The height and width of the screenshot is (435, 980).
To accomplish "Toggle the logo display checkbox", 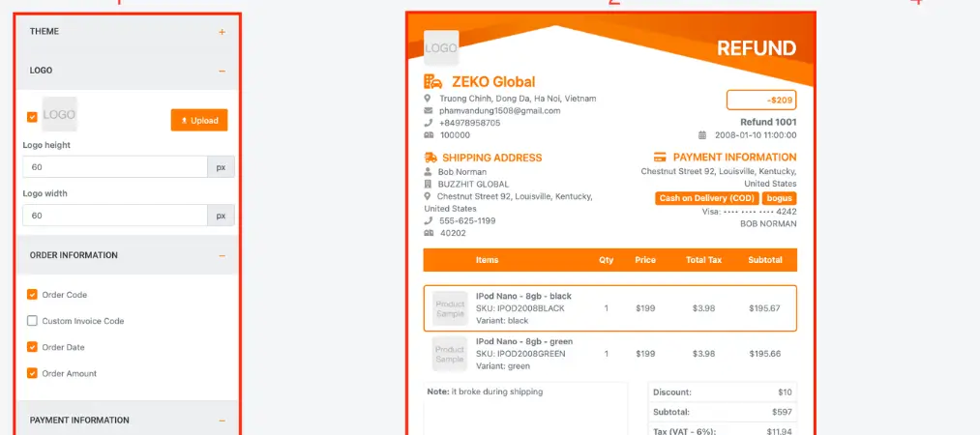I will coord(32,117).
